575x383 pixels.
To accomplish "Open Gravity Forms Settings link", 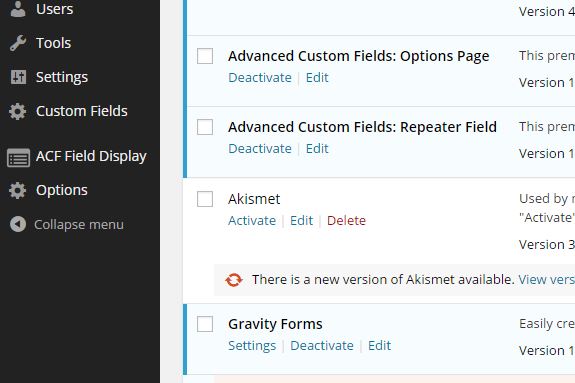I will [x=252, y=346].
